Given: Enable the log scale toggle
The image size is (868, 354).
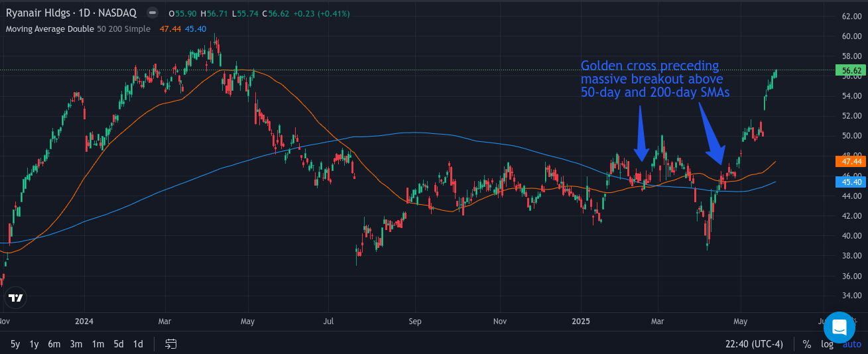Looking at the screenshot, I should click(x=827, y=343).
